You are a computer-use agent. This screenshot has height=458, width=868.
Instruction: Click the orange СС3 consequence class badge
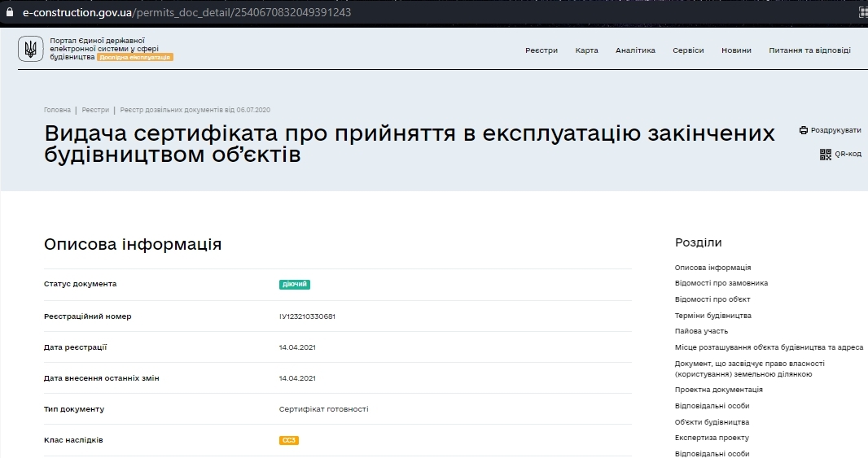point(289,440)
